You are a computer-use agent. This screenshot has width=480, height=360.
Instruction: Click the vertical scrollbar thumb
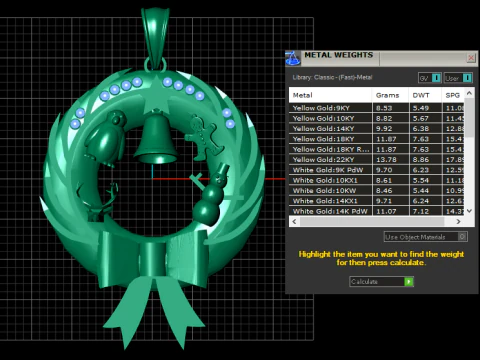click(469, 117)
